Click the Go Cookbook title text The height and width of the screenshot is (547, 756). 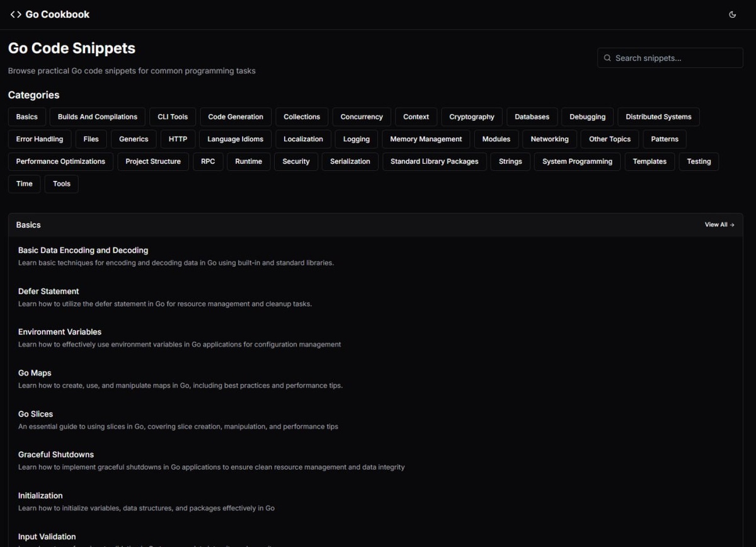click(x=57, y=14)
